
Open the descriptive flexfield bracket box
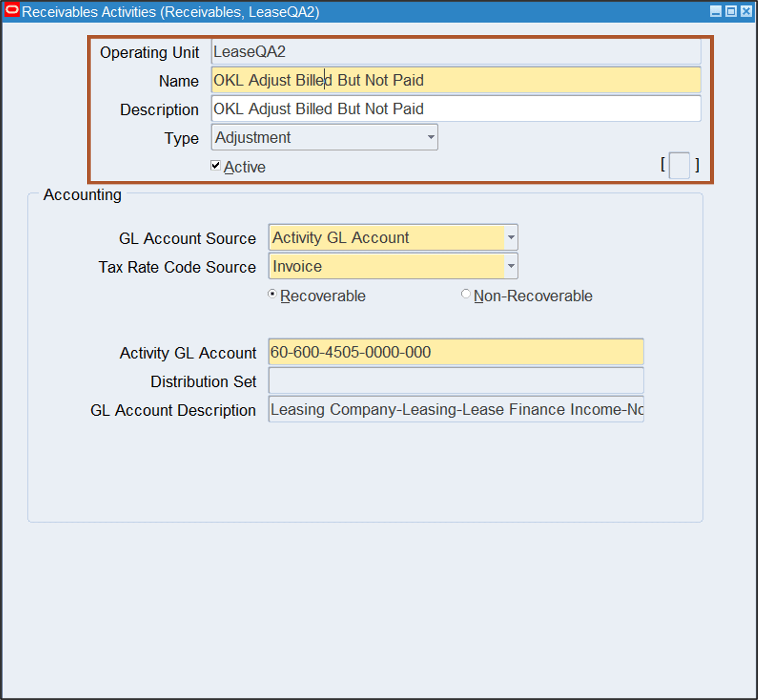(x=678, y=165)
